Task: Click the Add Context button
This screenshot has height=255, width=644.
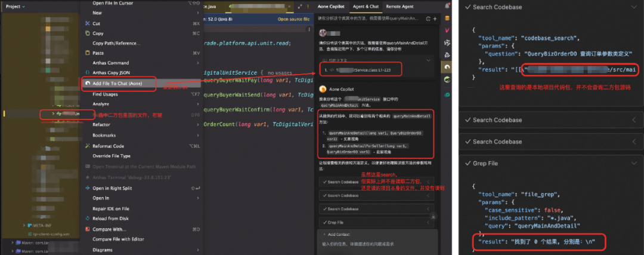Action: click(339, 234)
